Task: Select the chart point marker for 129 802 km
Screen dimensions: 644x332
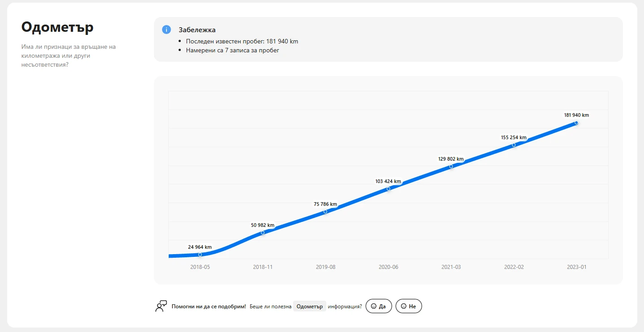Action: [x=451, y=166]
